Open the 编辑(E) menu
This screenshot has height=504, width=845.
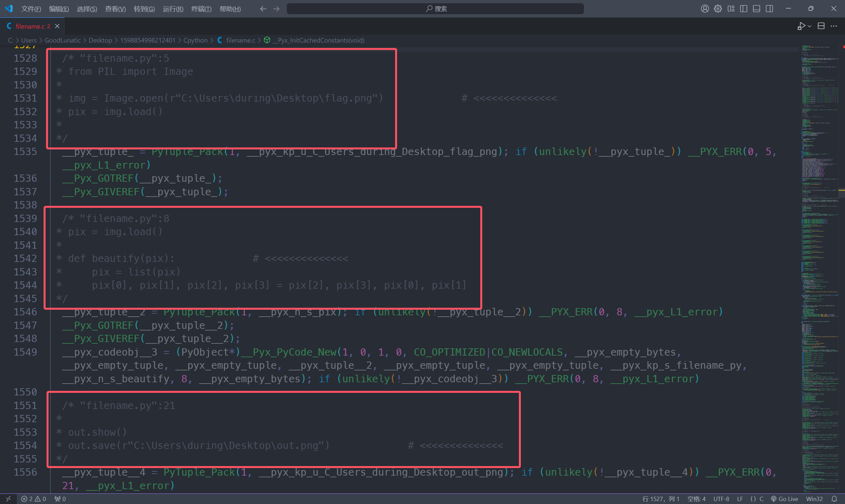pos(59,9)
